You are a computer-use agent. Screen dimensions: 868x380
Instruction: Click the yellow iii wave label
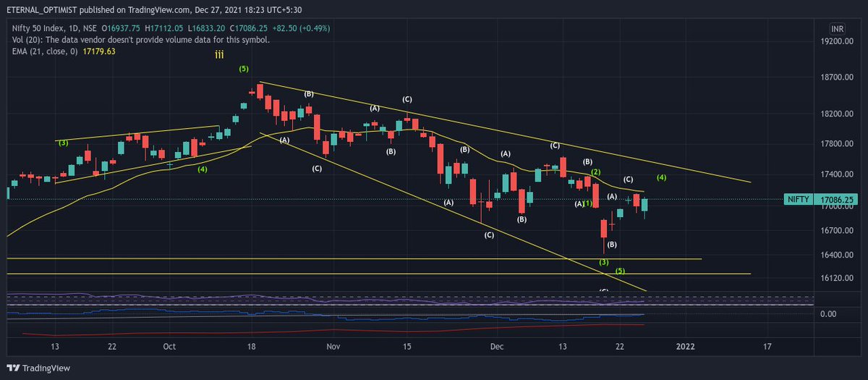pyautogui.click(x=218, y=54)
